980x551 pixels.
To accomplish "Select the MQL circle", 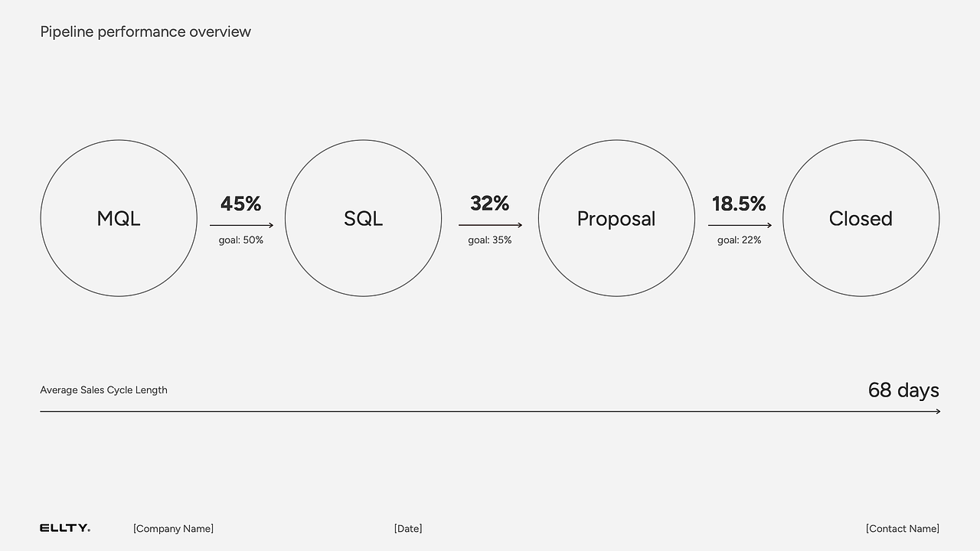I will (119, 218).
